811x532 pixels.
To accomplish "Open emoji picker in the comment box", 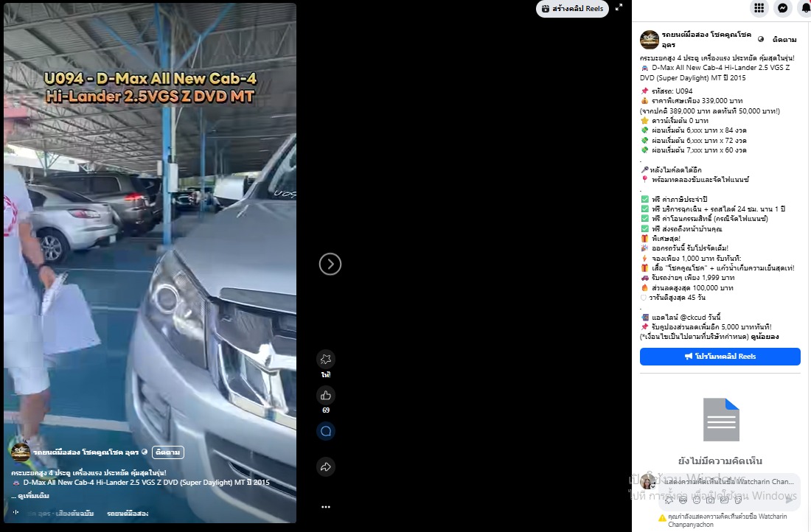I will (x=696, y=500).
